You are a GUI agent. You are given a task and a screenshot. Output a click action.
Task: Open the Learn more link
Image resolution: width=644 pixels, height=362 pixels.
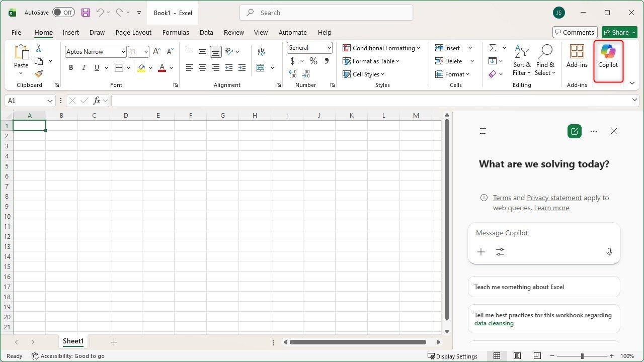(551, 208)
